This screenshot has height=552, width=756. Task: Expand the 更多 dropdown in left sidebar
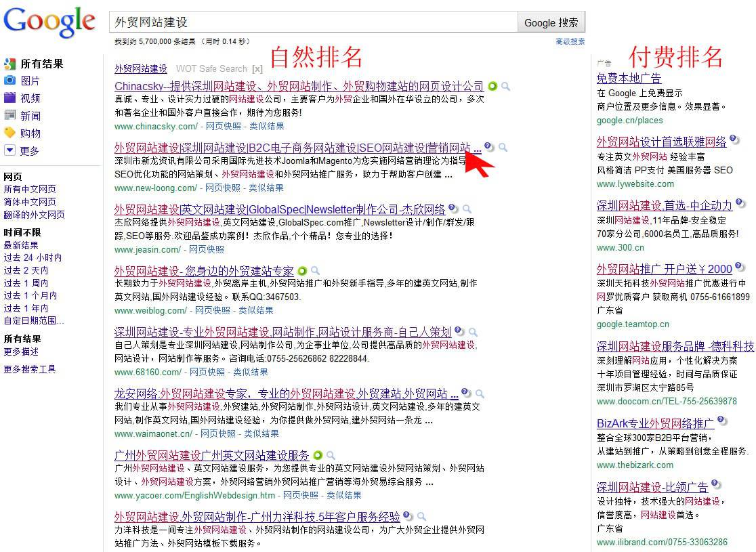coord(9,150)
